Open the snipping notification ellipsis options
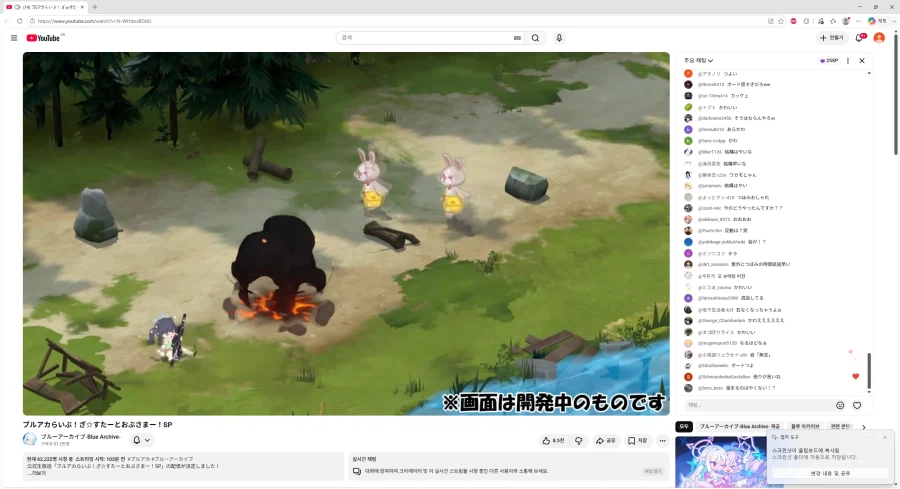This screenshot has height=489, width=900. pos(871,437)
